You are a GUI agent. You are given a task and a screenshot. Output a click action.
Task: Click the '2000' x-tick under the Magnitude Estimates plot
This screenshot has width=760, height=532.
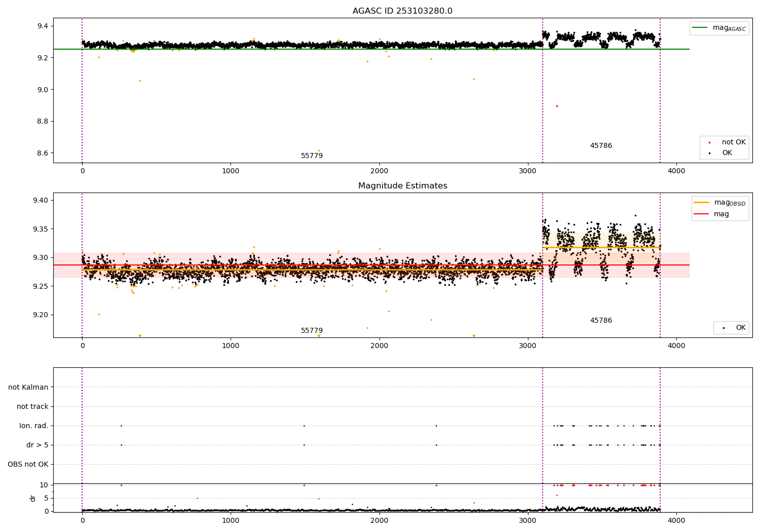click(x=379, y=346)
